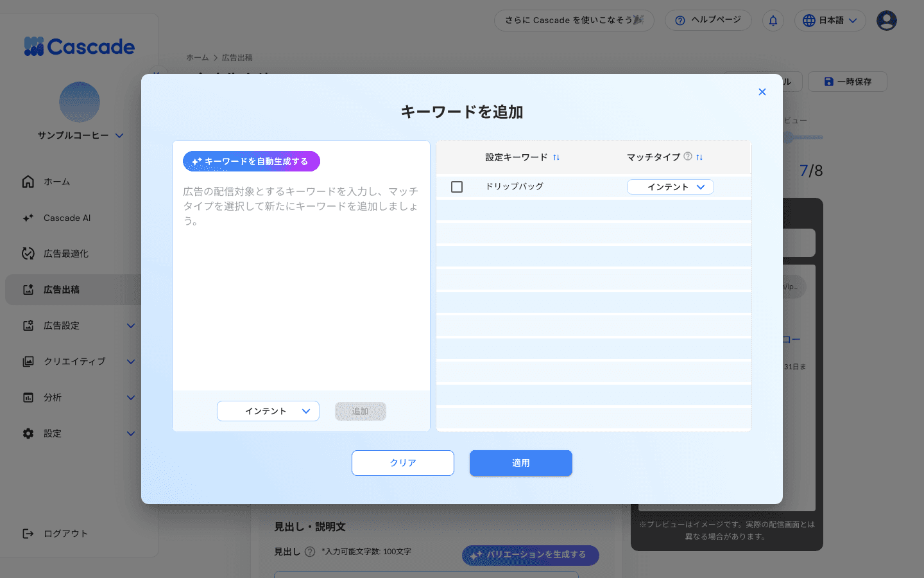Click the keyword input text area
This screenshot has width=924, height=578.
click(301, 283)
